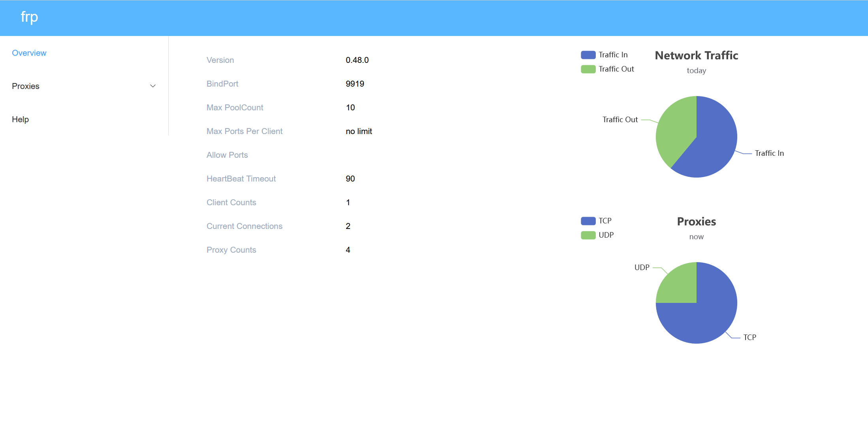
Task: Toggle UDP legend color swatch
Action: point(588,235)
